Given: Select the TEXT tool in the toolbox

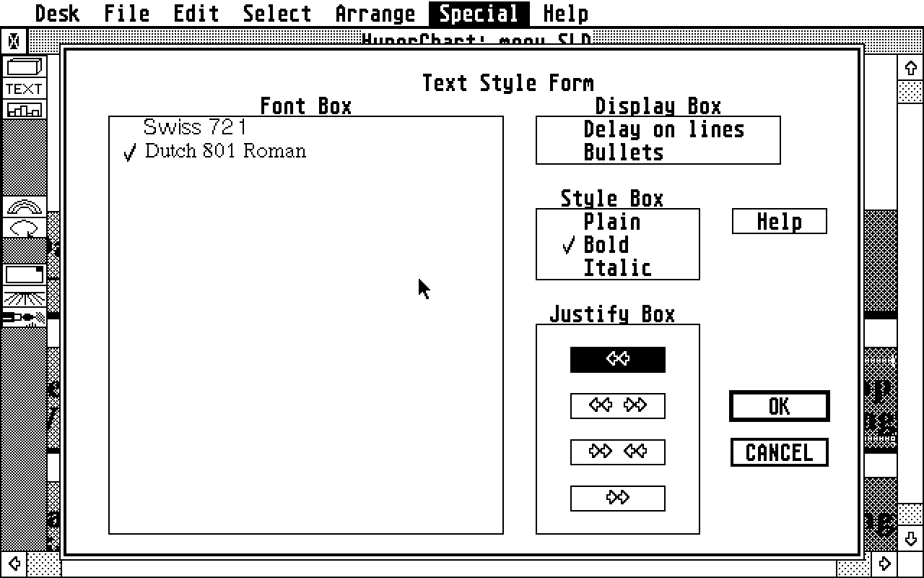Looking at the screenshot, I should pos(25,89).
